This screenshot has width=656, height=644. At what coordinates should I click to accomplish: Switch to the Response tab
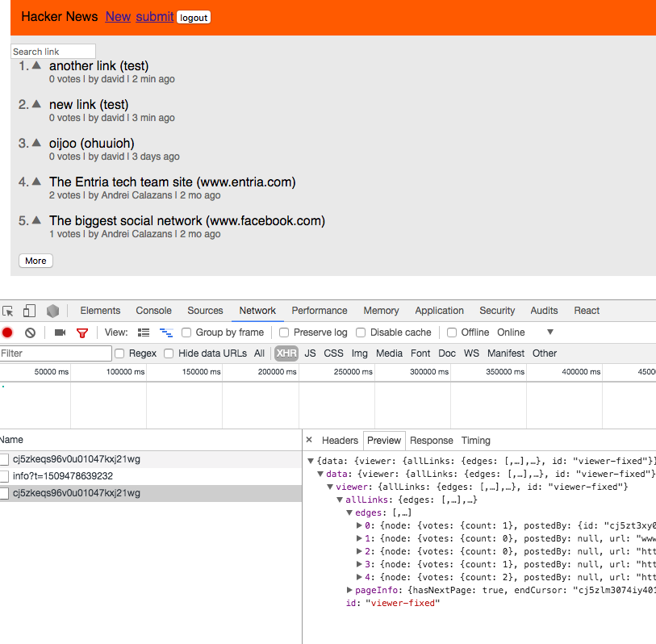pos(432,441)
